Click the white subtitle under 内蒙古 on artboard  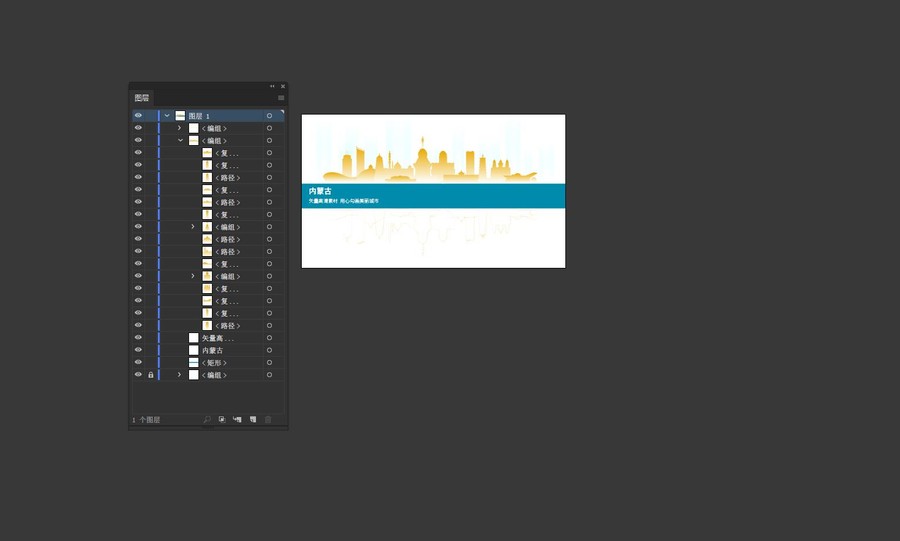coord(343,201)
